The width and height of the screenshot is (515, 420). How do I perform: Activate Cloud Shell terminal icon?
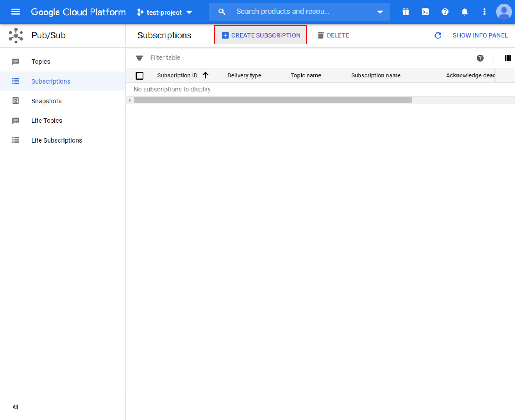coord(425,12)
